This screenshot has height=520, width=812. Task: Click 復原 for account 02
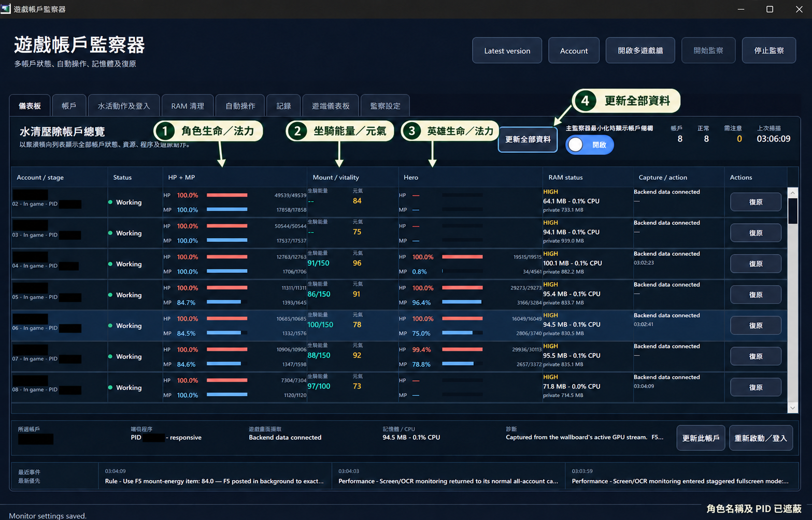(756, 202)
